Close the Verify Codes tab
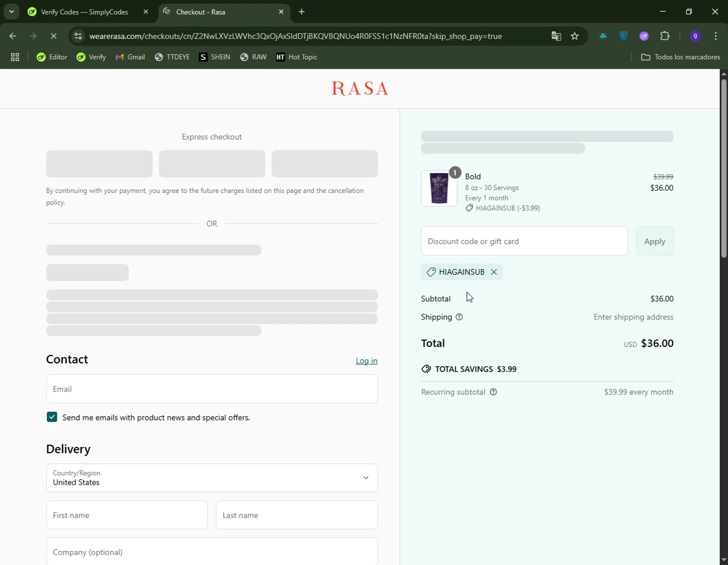Viewport: 728px width, 565px height. pos(146,12)
